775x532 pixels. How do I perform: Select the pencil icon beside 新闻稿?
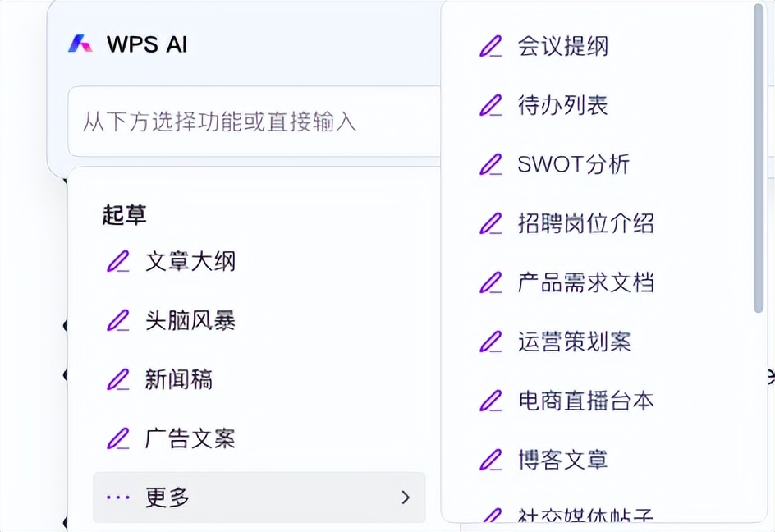click(x=120, y=378)
